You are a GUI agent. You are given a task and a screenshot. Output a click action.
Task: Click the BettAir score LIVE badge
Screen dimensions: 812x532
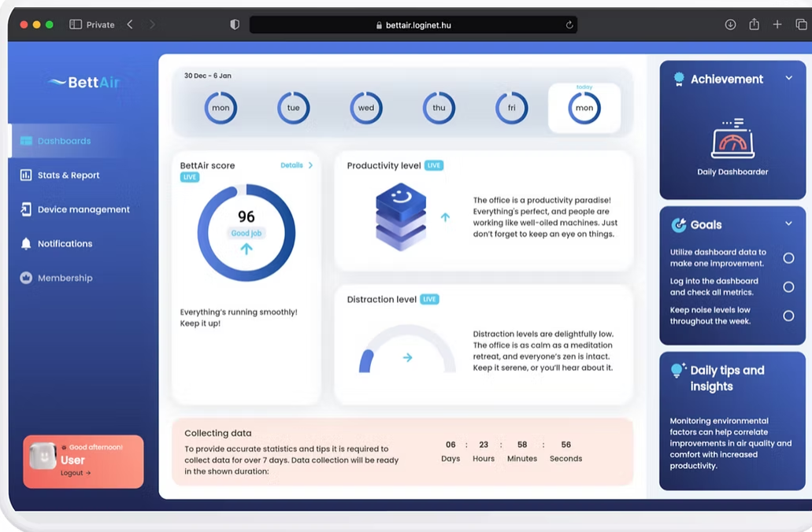[x=190, y=177]
